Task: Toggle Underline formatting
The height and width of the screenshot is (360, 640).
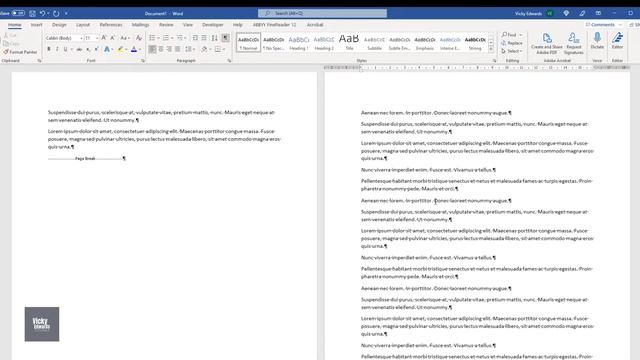Action: (65, 49)
